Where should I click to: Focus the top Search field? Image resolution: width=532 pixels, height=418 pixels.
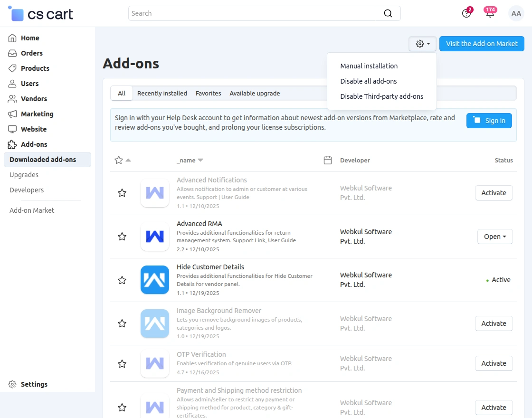pos(256,13)
